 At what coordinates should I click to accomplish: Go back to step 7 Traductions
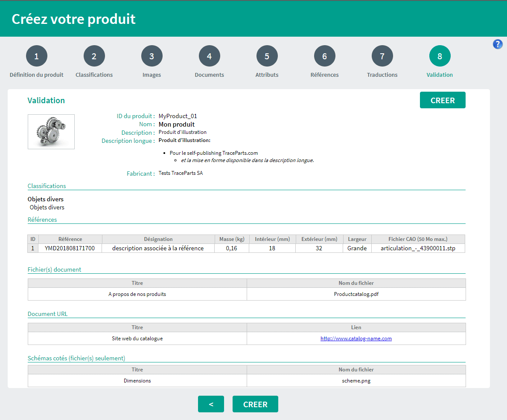pyautogui.click(x=382, y=56)
